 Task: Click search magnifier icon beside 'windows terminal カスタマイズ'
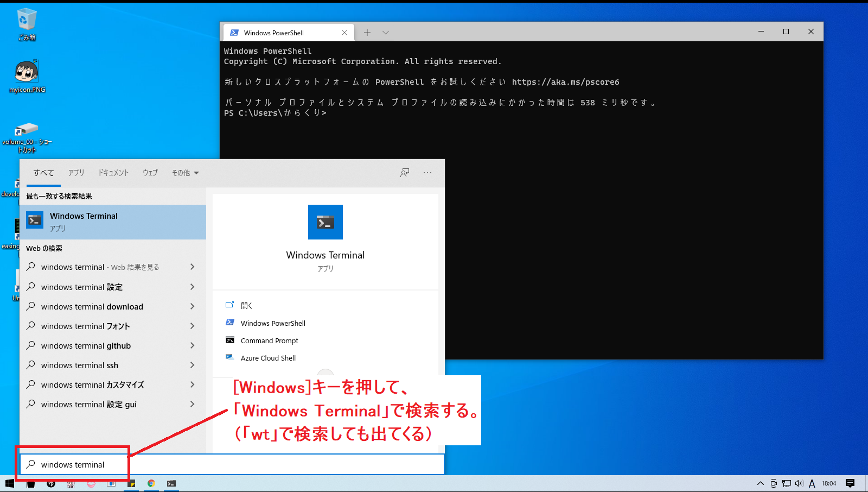pyautogui.click(x=31, y=384)
